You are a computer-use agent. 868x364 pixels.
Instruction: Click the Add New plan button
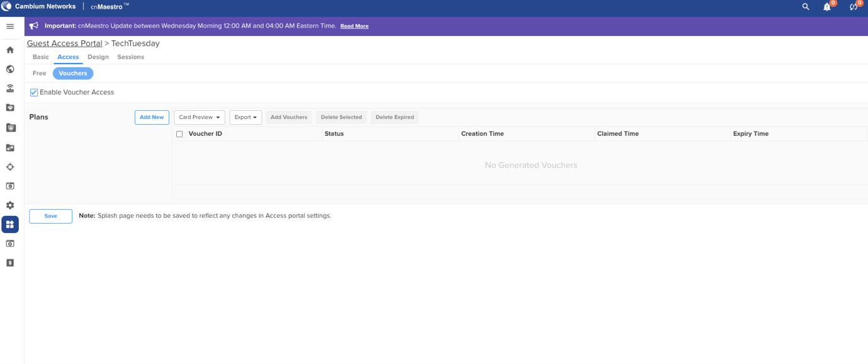point(152,117)
